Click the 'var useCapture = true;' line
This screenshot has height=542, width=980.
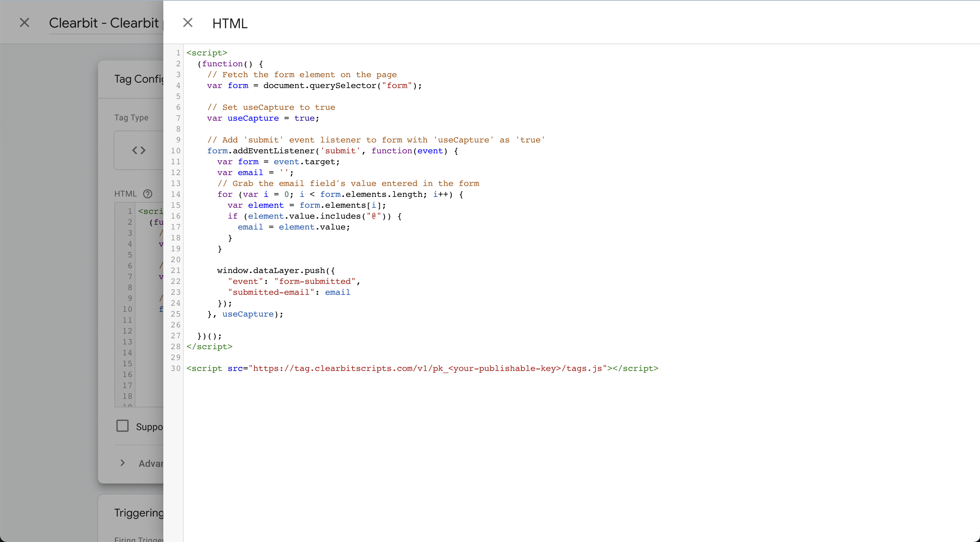point(263,118)
